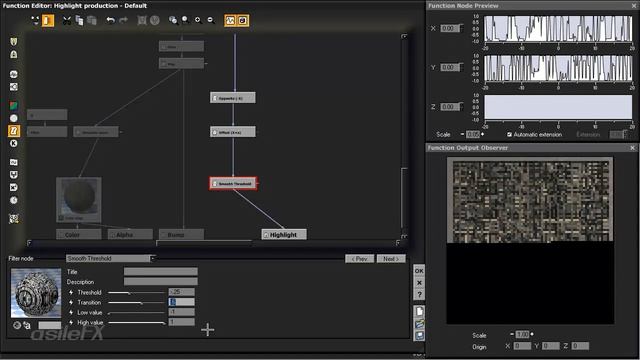Click the math node sidebar icon
640x360 pixels.
pos(13,187)
